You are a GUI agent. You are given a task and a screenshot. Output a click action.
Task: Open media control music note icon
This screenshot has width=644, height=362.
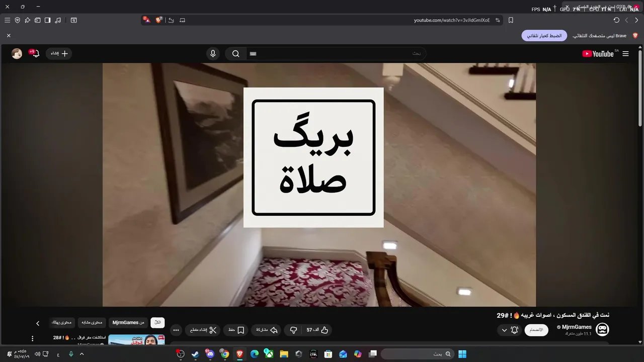coord(58,20)
